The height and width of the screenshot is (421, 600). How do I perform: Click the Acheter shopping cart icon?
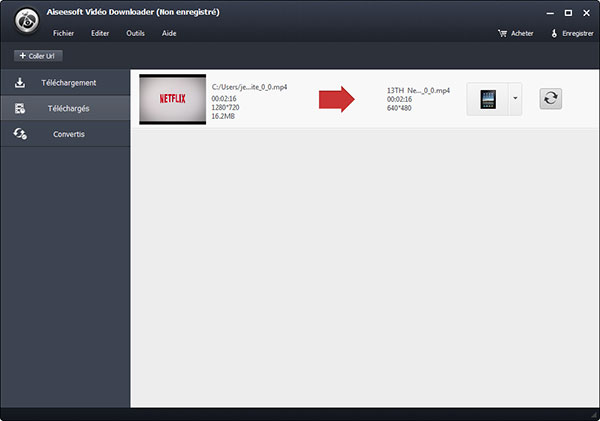502,33
